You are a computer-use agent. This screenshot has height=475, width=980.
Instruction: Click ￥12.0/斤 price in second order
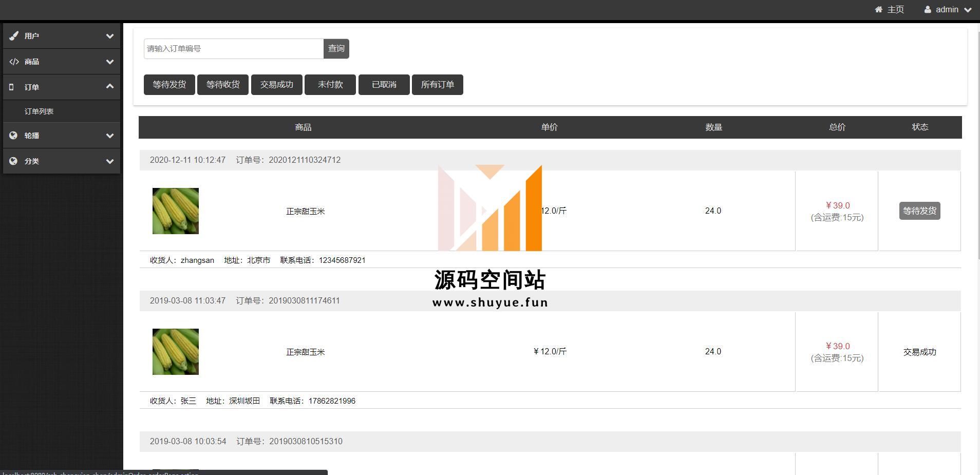[x=550, y=352]
